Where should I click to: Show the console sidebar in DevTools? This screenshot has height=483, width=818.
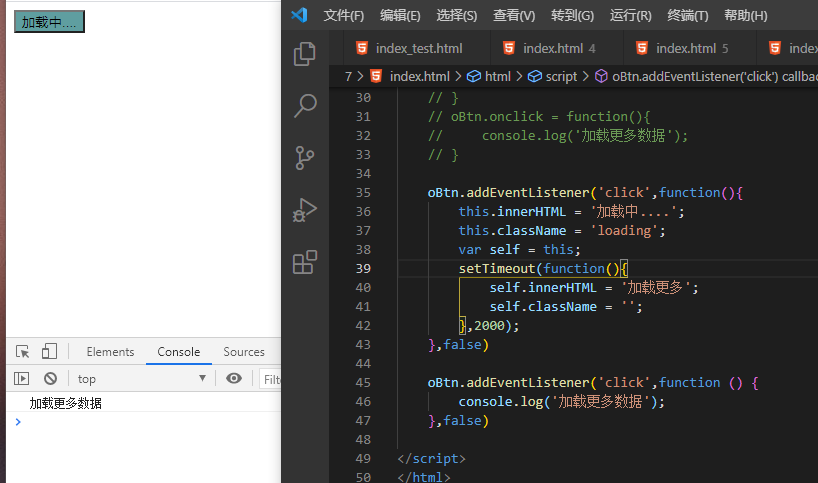click(21, 378)
